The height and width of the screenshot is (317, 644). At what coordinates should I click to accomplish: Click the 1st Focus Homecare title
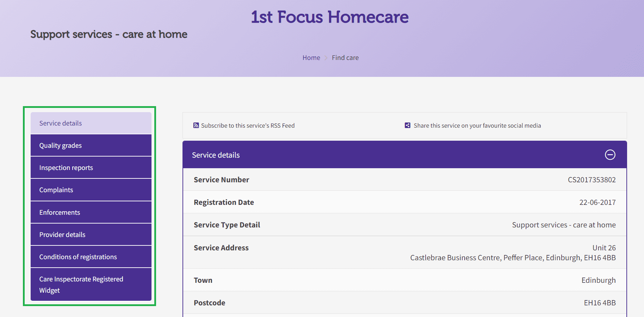[330, 17]
